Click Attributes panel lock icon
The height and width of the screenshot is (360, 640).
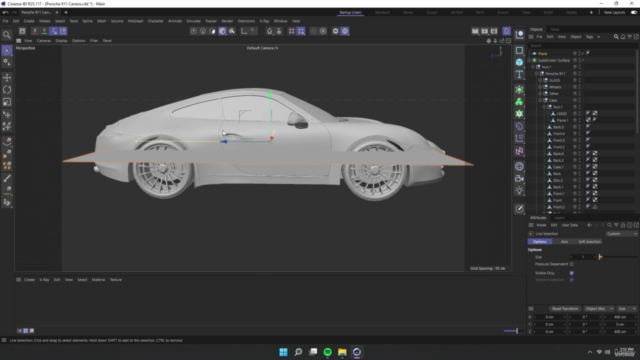(x=623, y=225)
